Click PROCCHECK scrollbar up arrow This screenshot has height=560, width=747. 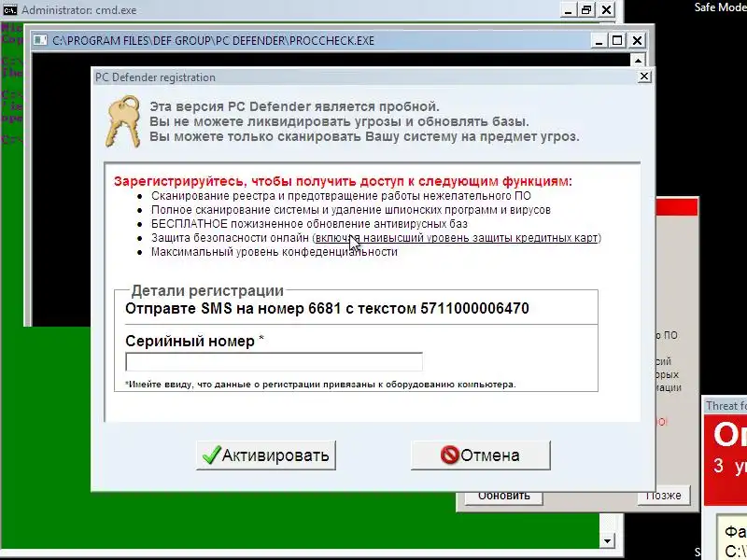click(x=638, y=60)
